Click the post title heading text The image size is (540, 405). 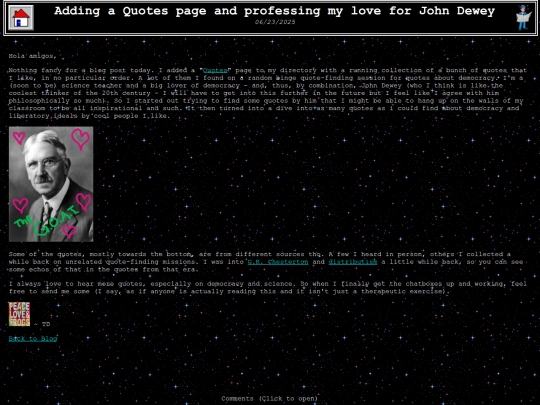(x=274, y=11)
